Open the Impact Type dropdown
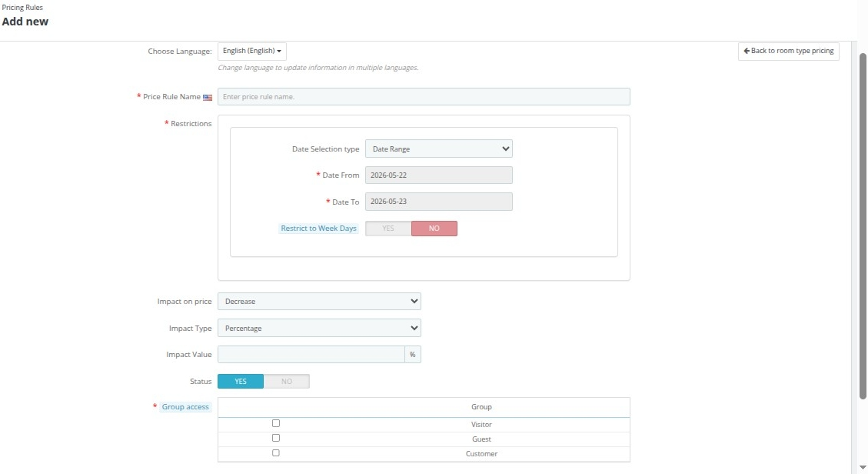The height and width of the screenshot is (474, 868). (x=319, y=328)
